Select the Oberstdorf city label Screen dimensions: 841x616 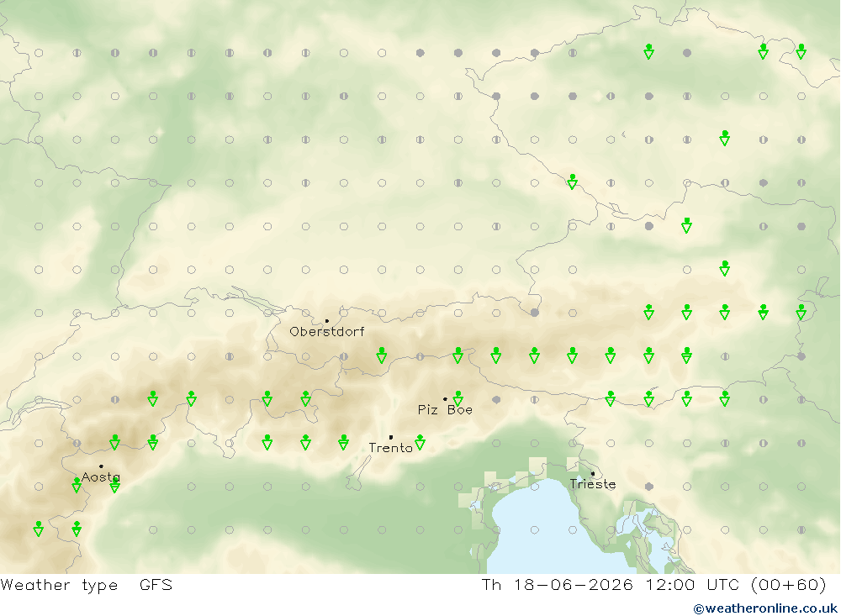point(326,332)
